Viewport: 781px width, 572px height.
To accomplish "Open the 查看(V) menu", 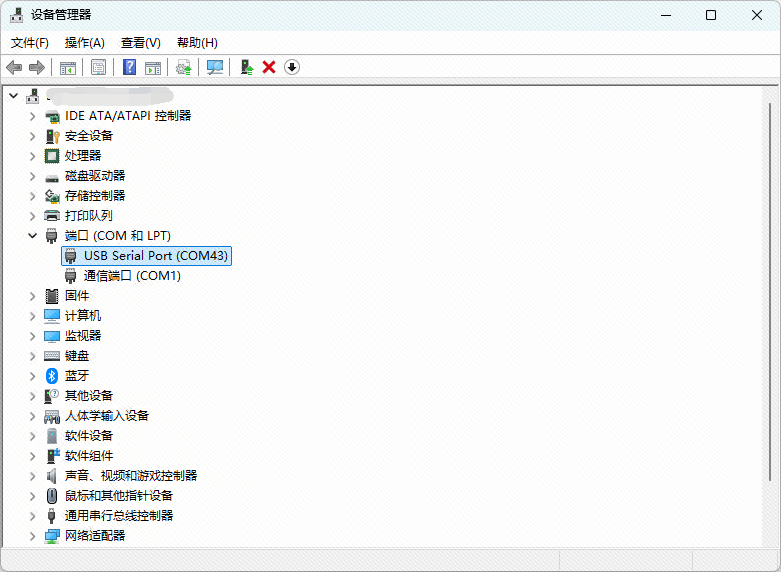I will (x=140, y=43).
